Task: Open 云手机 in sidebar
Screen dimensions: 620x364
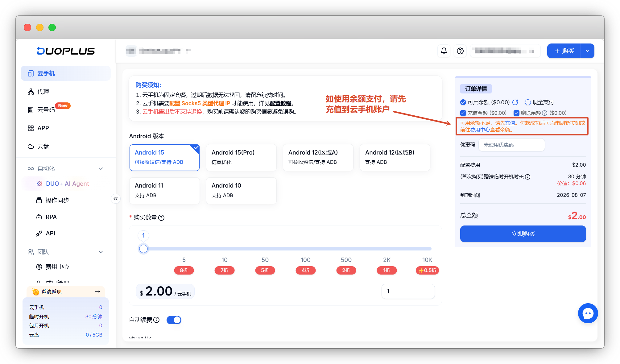Action: pyautogui.click(x=65, y=73)
